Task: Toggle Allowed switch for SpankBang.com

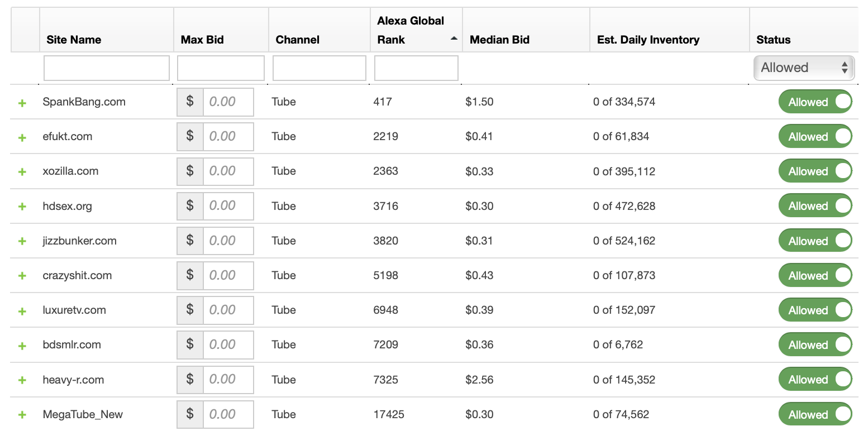Action: [815, 102]
